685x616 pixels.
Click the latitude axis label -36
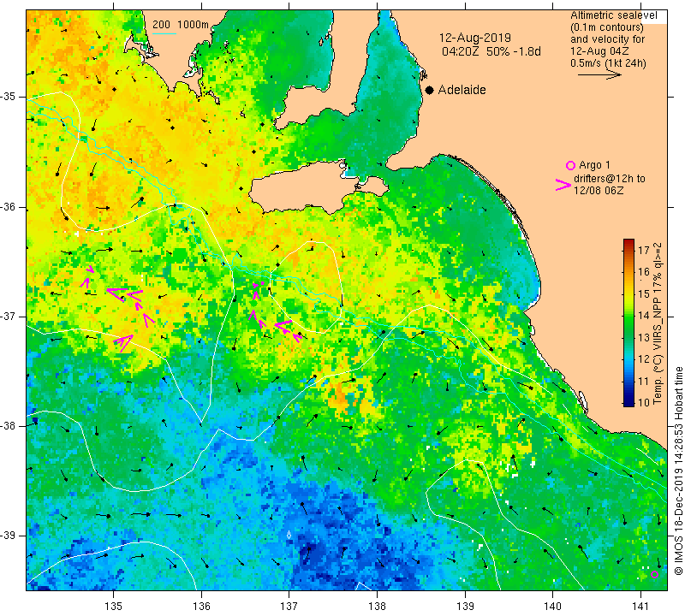pos(9,206)
